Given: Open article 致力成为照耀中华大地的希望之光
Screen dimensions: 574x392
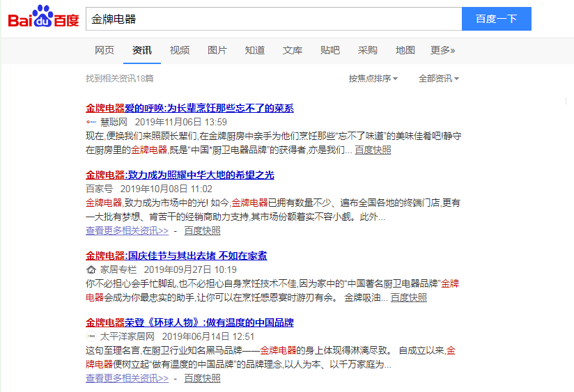Looking at the screenshot, I should 180,175.
